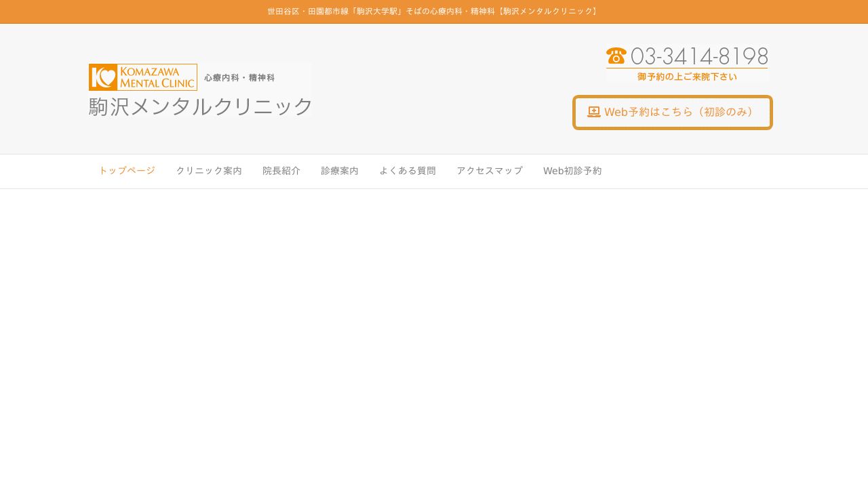
Task: Click the 御予約の上ご来院下さい notice text
Action: [686, 77]
